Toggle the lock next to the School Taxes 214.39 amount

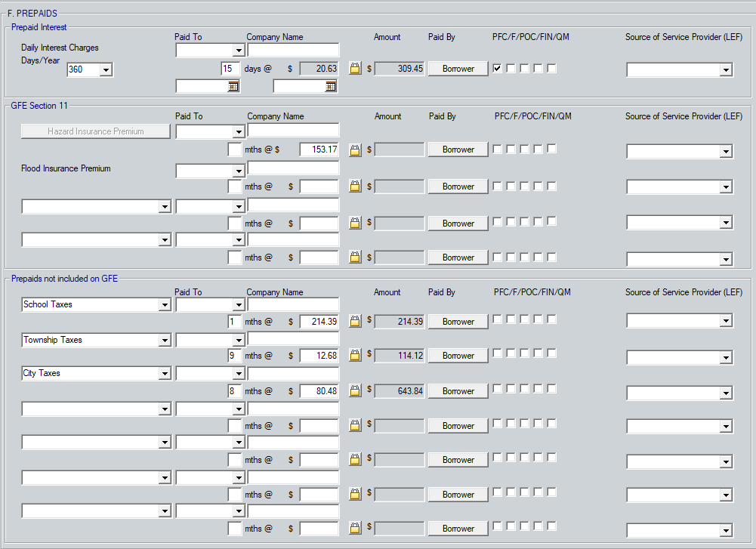[355, 322]
